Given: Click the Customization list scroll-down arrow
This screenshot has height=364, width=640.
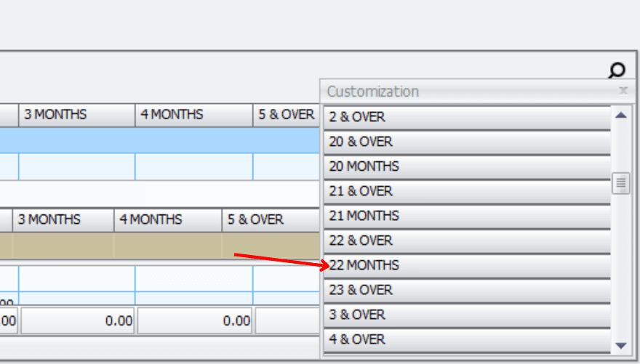Looking at the screenshot, I should pos(620,345).
